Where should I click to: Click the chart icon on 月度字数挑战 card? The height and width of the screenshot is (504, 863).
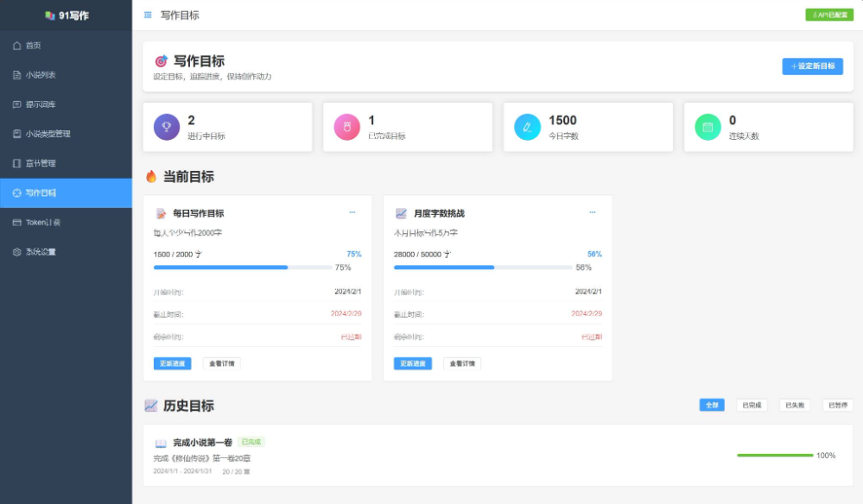tap(401, 213)
